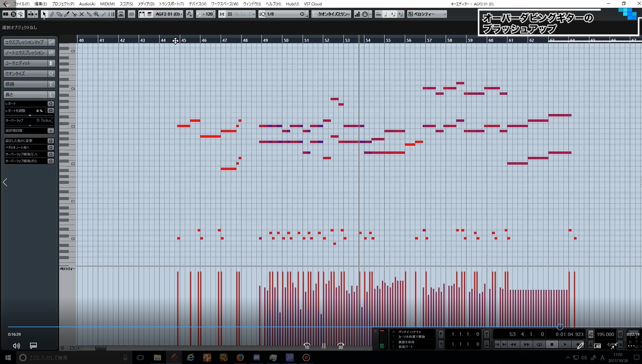Screen dimensions: 642x364
Task: Adjust the Overlap ticks slider
Action: click(x=30, y=125)
